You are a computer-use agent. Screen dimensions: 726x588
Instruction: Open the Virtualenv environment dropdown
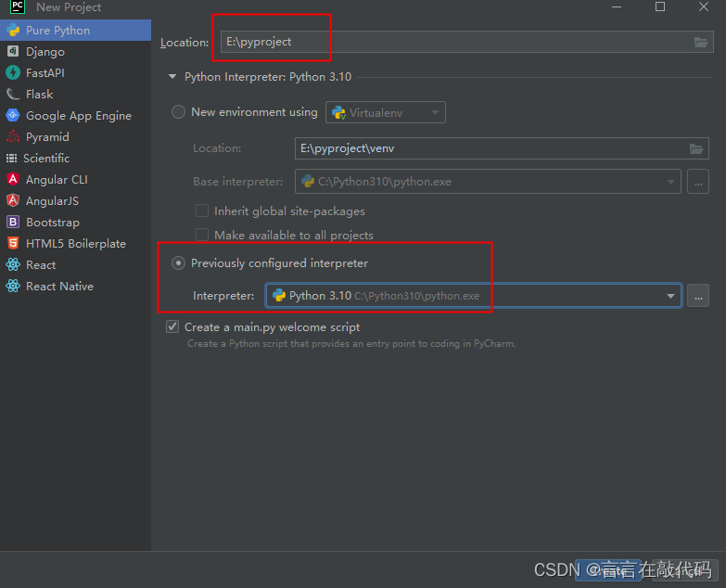coord(385,112)
